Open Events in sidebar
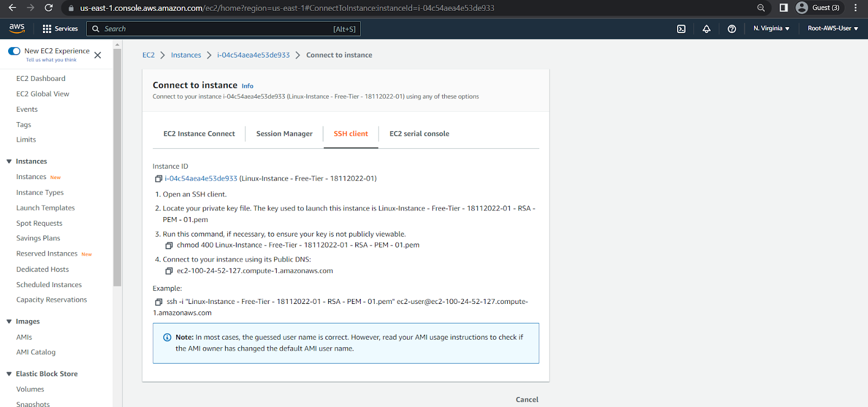The width and height of the screenshot is (868, 407). click(27, 109)
